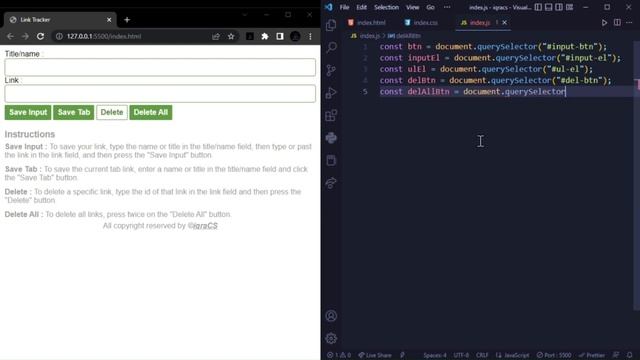The width and height of the screenshot is (640, 360).
Task: Close the index.js editor tab
Action: click(504, 23)
